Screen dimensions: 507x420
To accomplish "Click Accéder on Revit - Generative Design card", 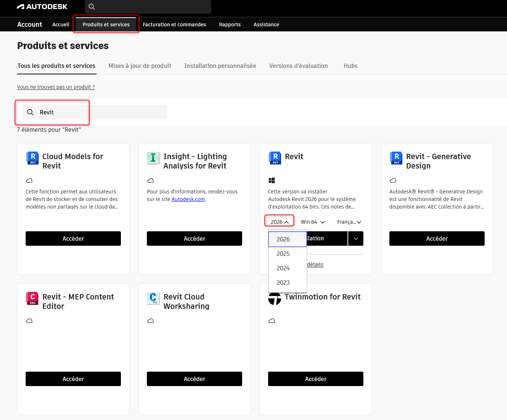I will [437, 239].
